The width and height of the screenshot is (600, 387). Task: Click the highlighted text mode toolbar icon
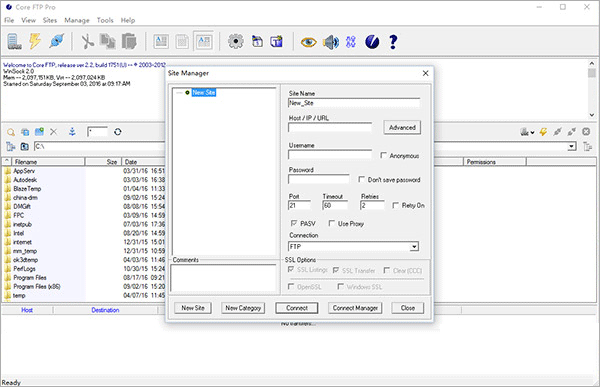pyautogui.click(x=204, y=41)
